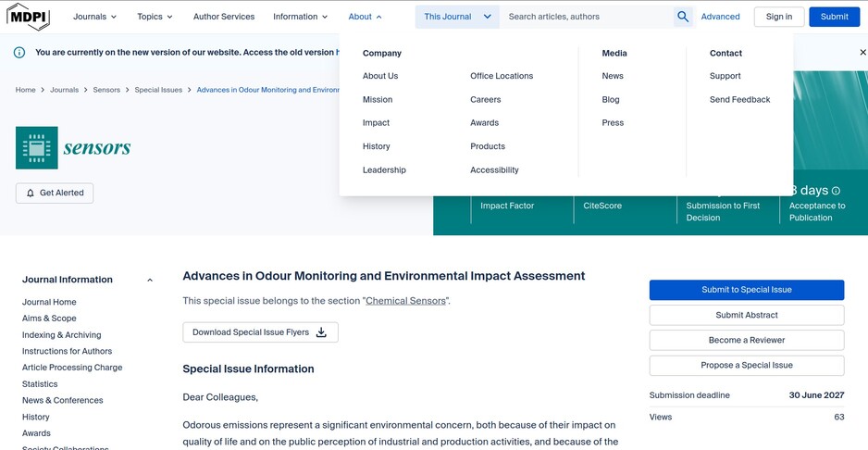Open Office Locations from the About menu
The width and height of the screenshot is (868, 450).
tap(502, 76)
